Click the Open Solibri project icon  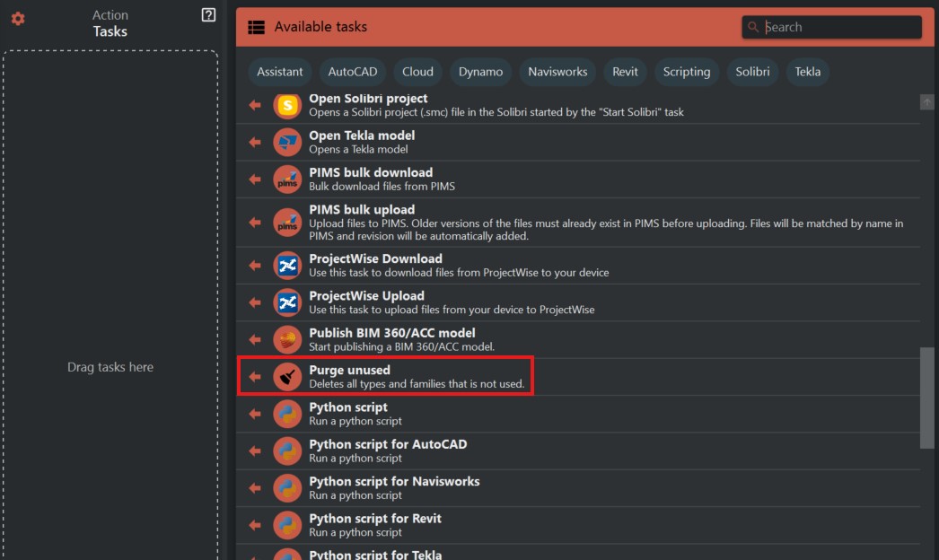(x=287, y=105)
